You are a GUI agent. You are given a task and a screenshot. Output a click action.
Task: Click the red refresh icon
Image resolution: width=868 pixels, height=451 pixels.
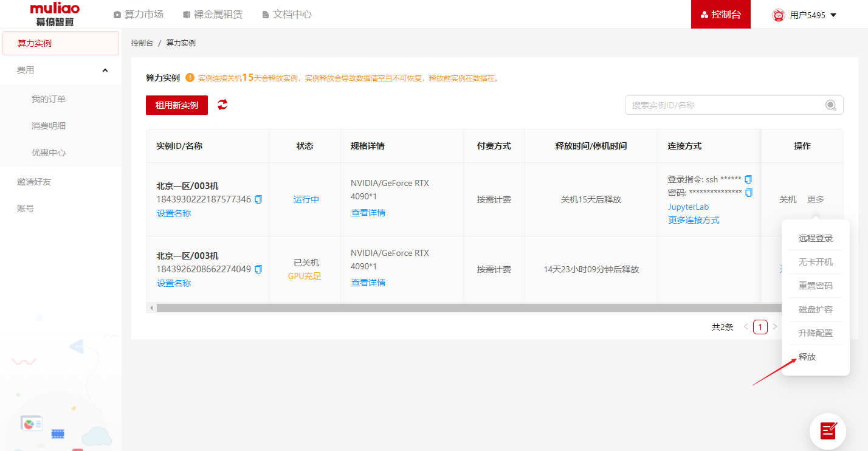(222, 105)
